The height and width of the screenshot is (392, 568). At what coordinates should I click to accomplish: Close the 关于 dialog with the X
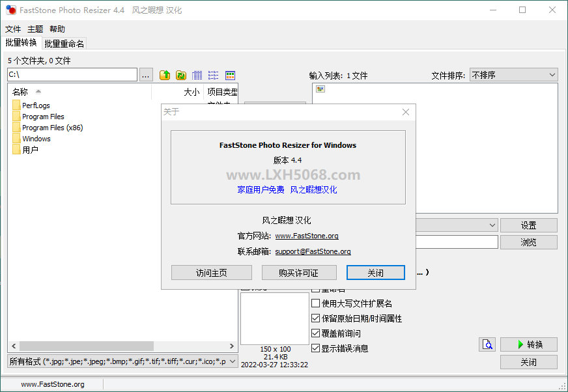coord(406,112)
